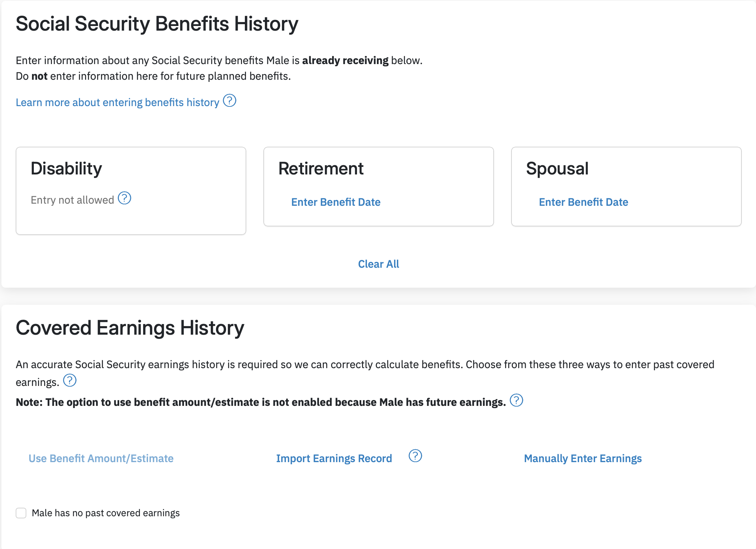
Task: Choose Manually Enter Earnings option
Action: click(583, 459)
